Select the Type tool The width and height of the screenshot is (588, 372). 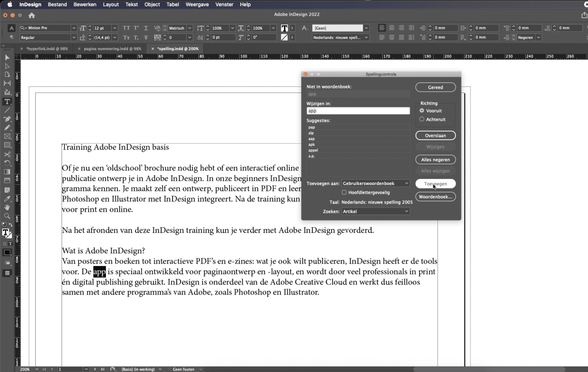click(x=7, y=102)
